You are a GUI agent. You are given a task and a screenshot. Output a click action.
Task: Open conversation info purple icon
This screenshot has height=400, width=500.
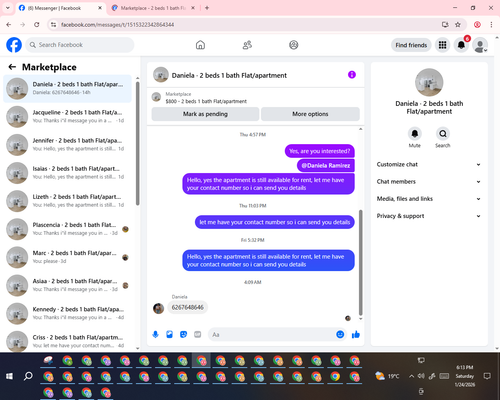pos(352,75)
